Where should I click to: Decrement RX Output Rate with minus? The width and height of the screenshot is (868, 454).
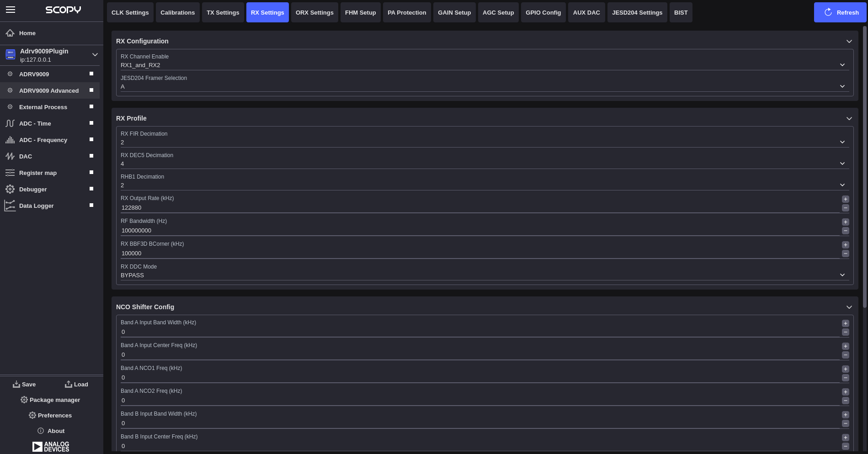(x=846, y=208)
